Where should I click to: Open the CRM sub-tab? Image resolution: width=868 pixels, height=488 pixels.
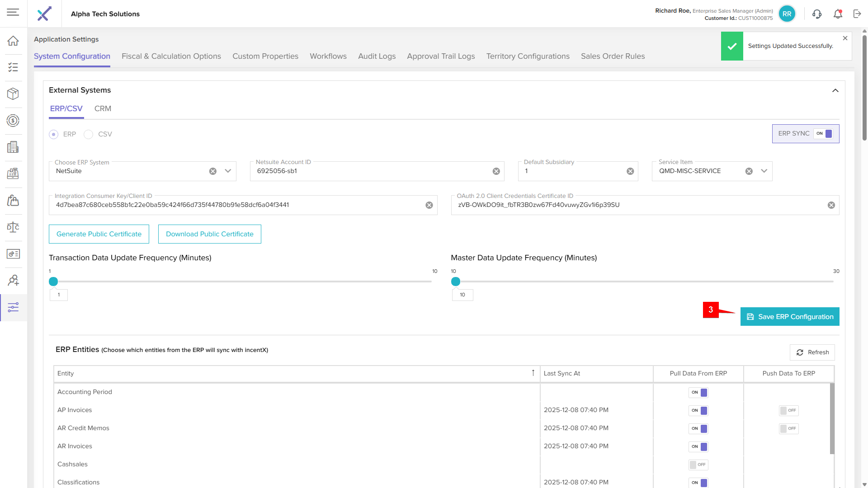103,109
